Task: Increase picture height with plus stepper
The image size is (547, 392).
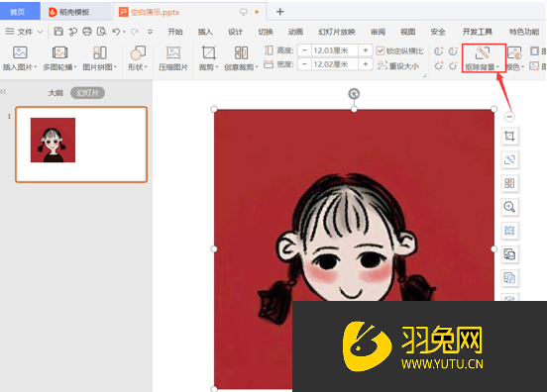Action: [x=366, y=50]
